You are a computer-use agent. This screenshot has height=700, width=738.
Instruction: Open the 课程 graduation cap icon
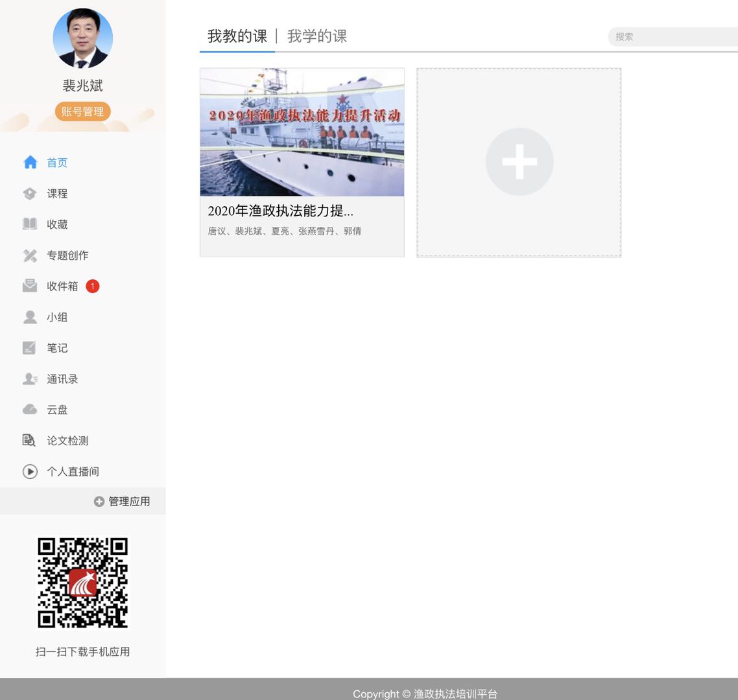click(x=30, y=194)
